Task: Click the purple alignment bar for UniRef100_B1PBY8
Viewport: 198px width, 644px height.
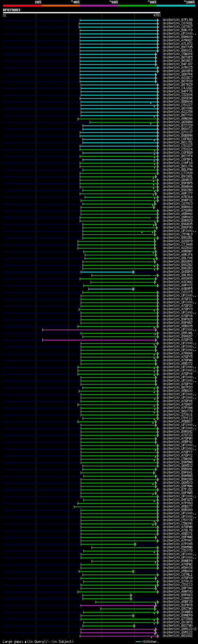Action: pyautogui.click(x=119, y=605)
